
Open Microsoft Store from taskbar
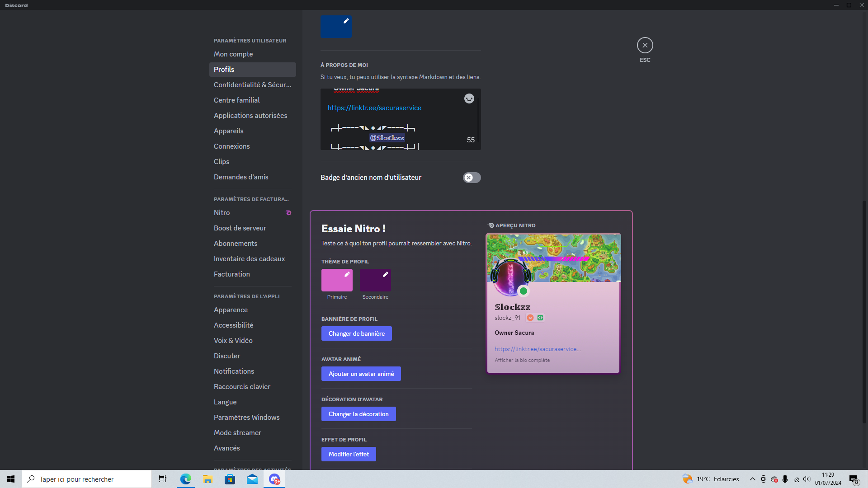(230, 479)
